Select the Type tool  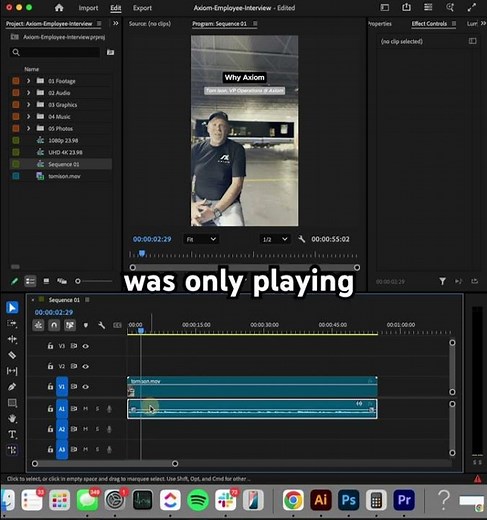click(12, 434)
